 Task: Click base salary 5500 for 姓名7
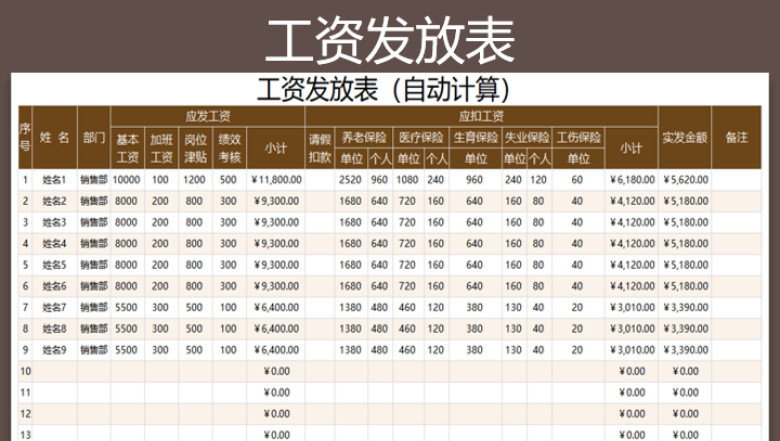click(126, 308)
